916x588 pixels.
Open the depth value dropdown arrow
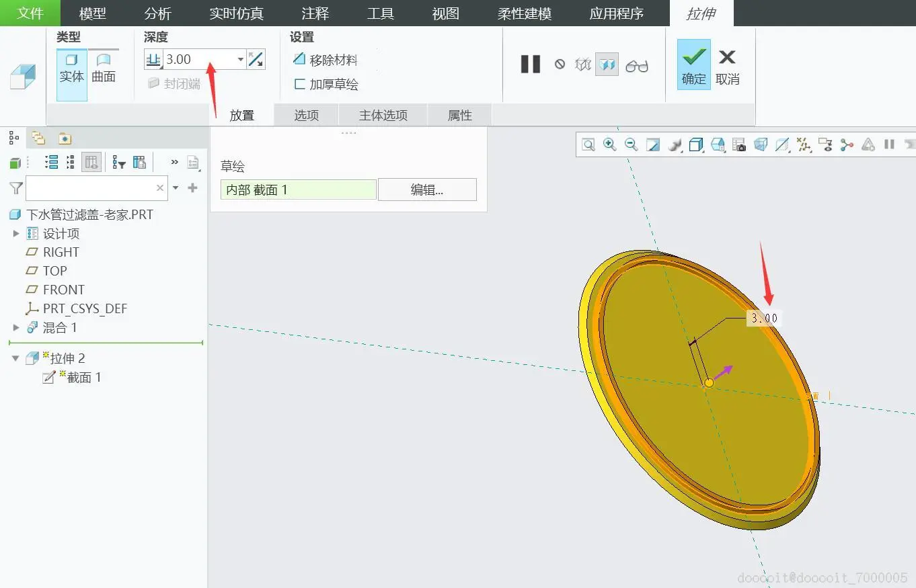click(240, 59)
